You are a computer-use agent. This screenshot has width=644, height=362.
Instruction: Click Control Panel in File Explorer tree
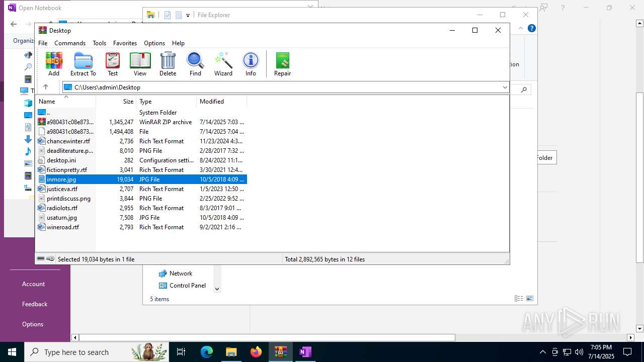coord(187,286)
